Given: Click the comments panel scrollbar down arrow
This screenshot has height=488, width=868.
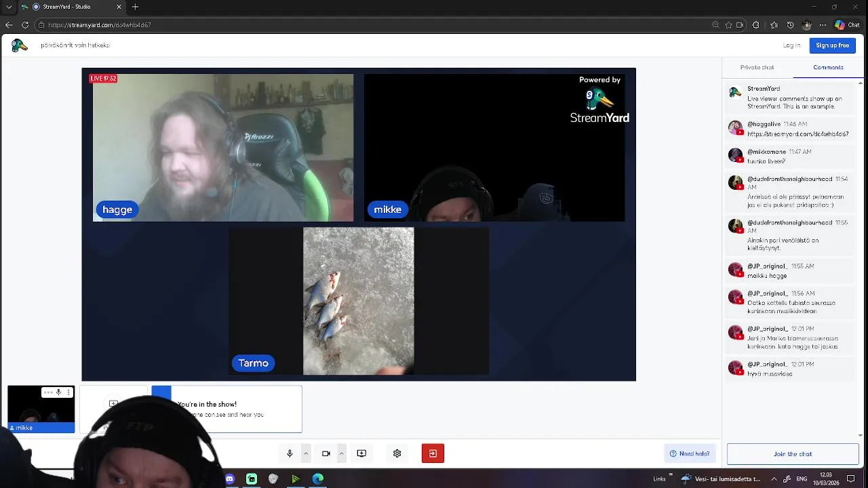Looking at the screenshot, I should click(861, 435).
